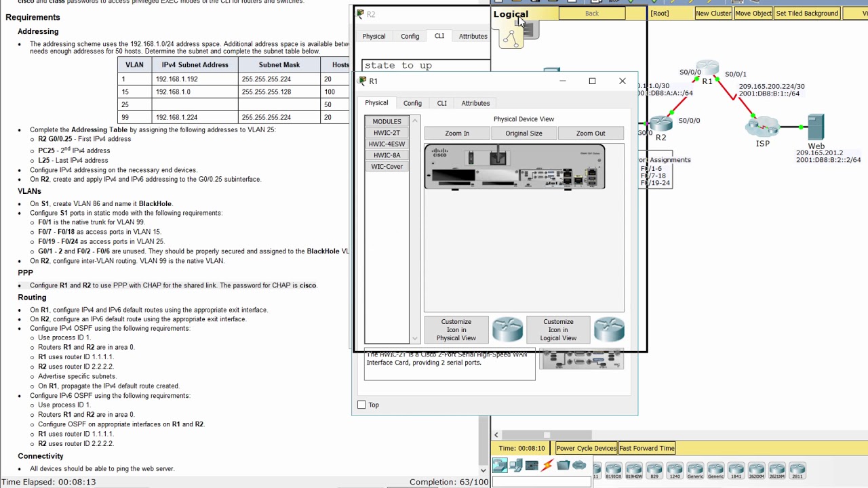Click the Original Size button
The image size is (868, 488).
tap(524, 133)
